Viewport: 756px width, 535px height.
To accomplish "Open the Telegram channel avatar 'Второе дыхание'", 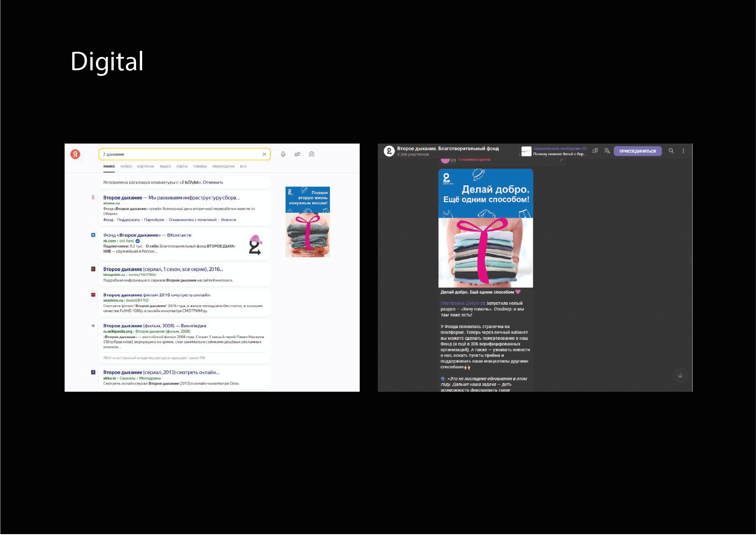I will (389, 151).
